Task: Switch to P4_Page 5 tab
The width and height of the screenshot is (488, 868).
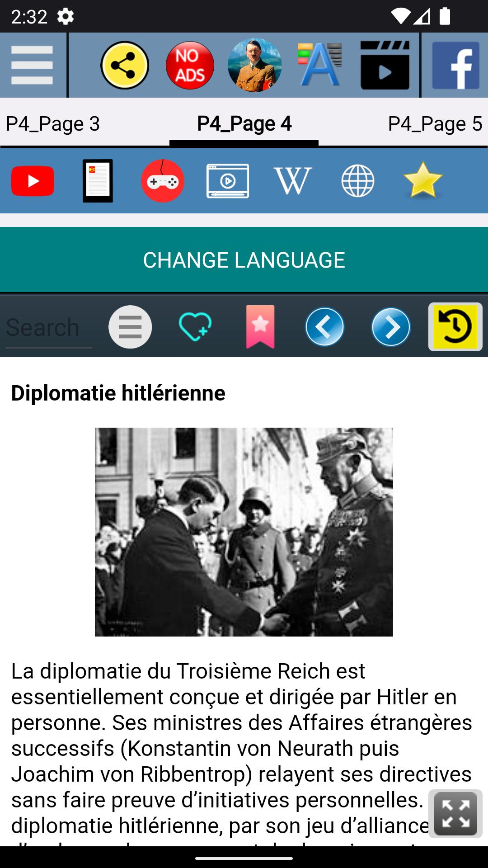Action: coord(435,123)
